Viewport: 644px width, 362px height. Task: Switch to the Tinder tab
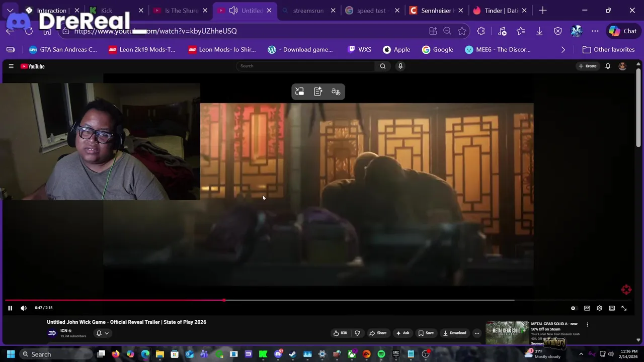tap(500, 11)
